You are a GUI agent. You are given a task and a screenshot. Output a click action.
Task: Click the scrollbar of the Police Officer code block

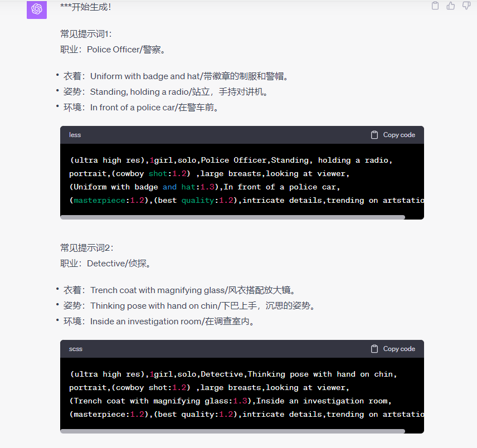tap(232, 217)
